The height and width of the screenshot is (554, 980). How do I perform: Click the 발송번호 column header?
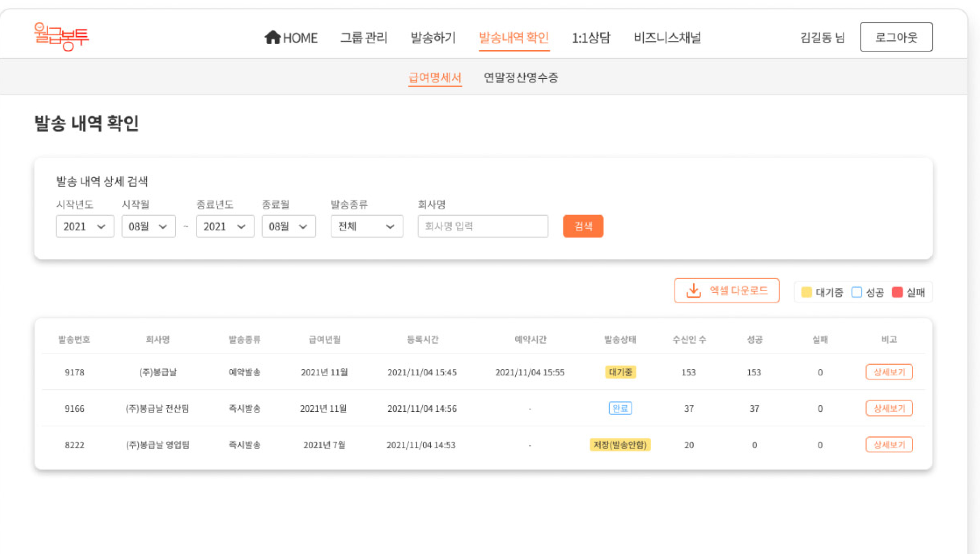(74, 339)
